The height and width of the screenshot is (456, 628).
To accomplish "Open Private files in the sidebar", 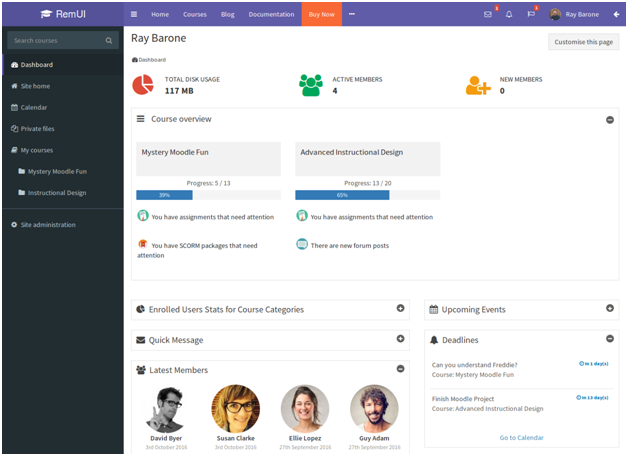I will pyautogui.click(x=63, y=129).
